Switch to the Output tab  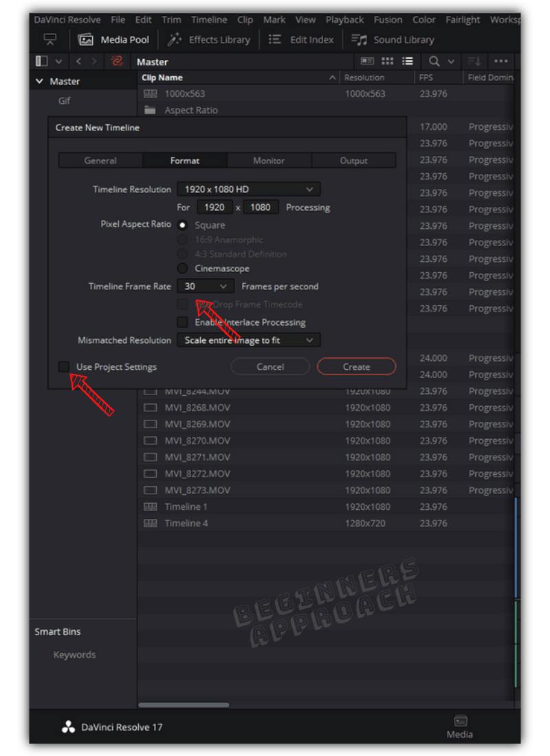(353, 161)
